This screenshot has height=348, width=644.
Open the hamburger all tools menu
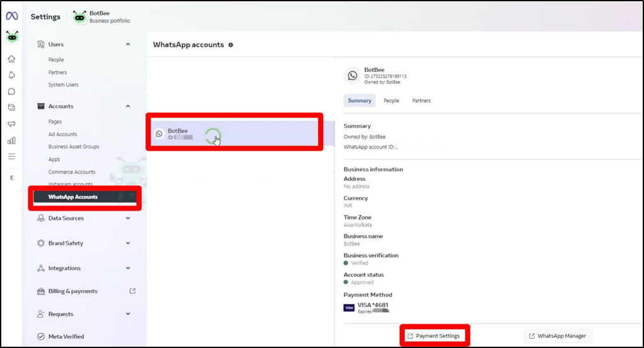(11, 156)
